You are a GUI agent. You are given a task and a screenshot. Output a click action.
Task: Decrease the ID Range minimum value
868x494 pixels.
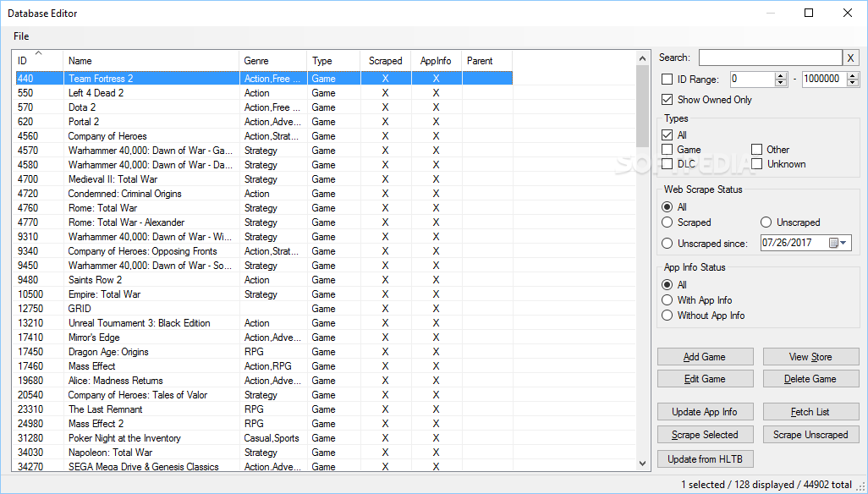781,82
